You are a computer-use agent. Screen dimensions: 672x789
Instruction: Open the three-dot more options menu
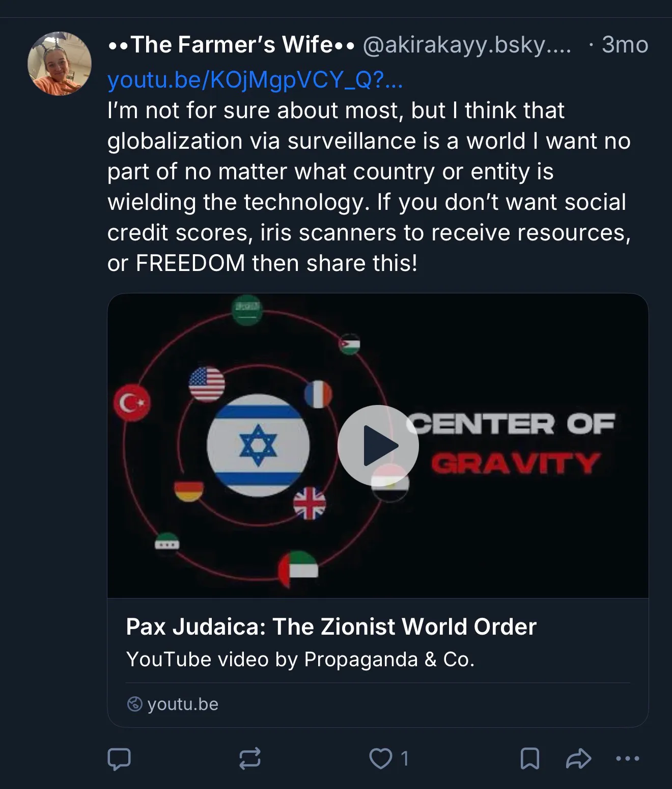coord(627,758)
